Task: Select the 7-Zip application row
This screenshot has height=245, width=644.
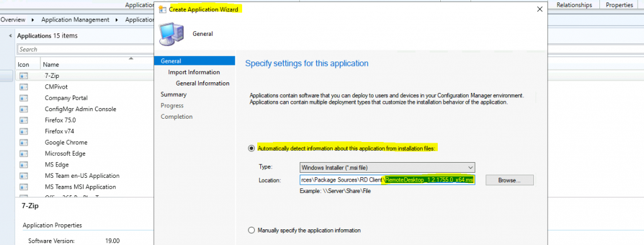Action: pyautogui.click(x=85, y=76)
